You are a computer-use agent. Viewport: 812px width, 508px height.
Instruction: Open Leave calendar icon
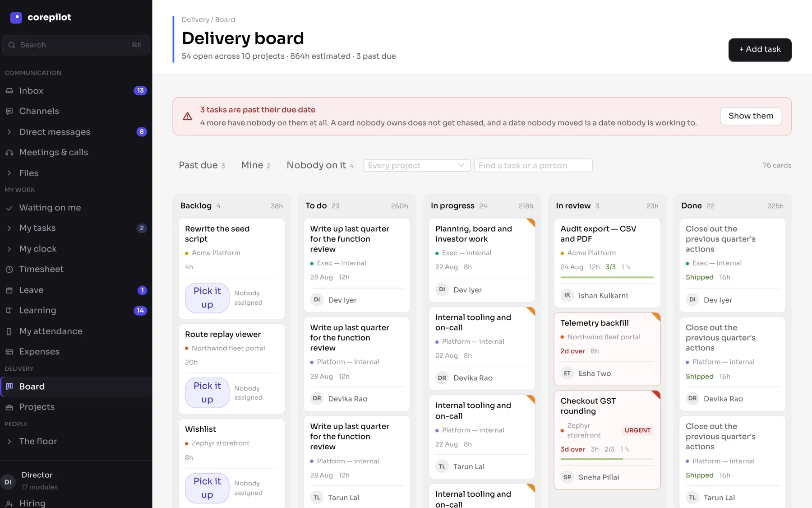click(x=9, y=290)
